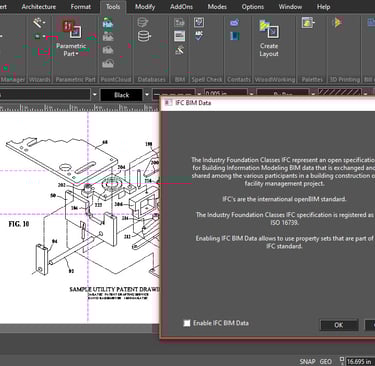
Task: Open the Wizards wand tool
Action: click(x=39, y=23)
